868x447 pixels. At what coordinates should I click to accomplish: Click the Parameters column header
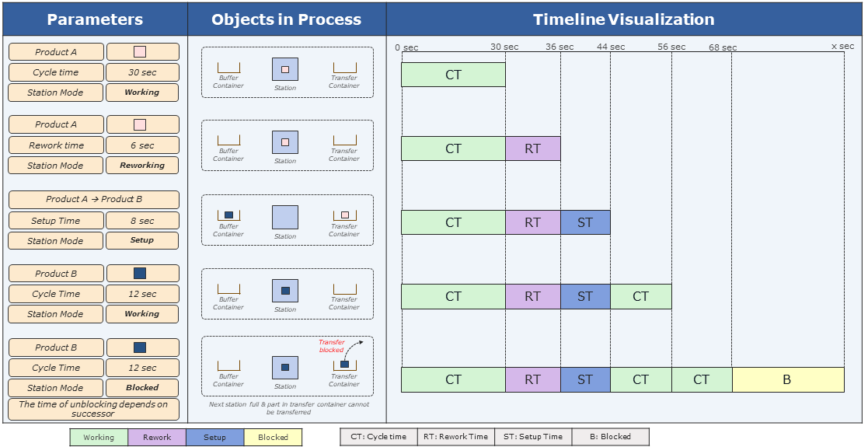(95, 19)
